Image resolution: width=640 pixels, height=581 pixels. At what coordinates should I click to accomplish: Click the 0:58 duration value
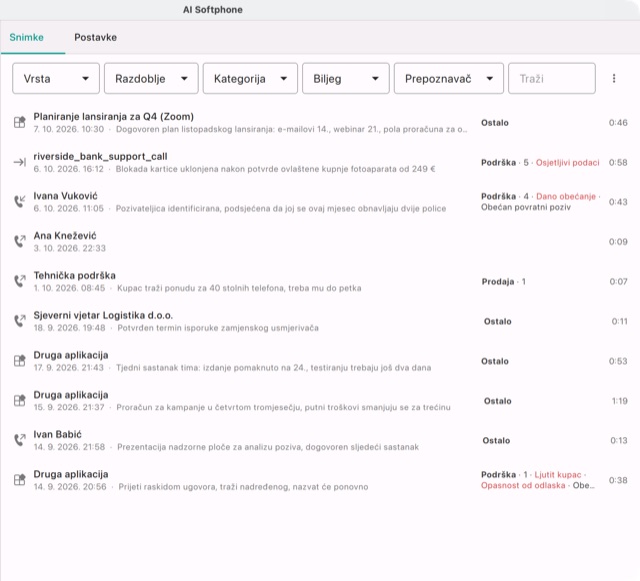(618, 163)
